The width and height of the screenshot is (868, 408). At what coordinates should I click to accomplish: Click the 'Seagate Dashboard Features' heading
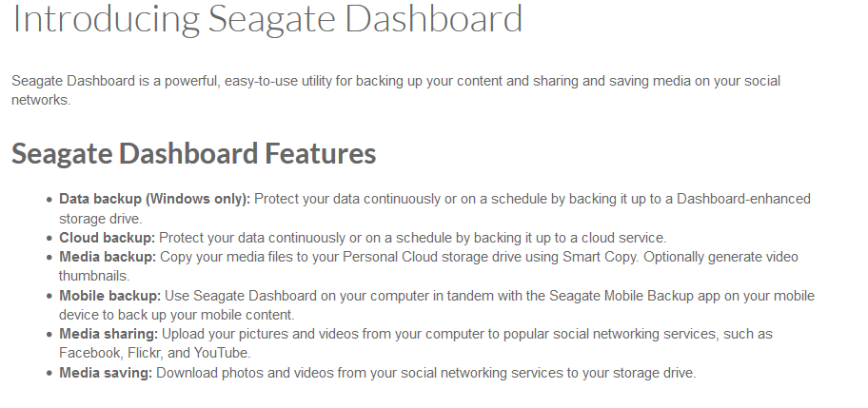click(x=194, y=153)
